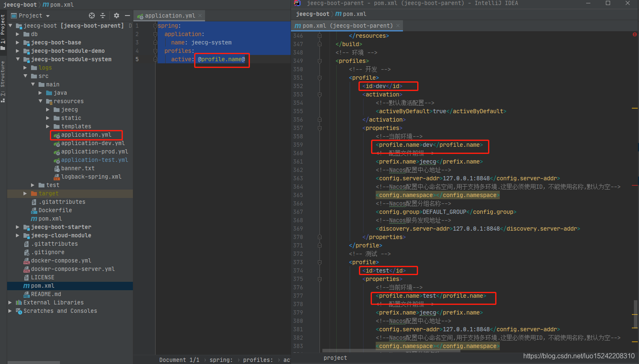639x364 pixels.
Task: Select docker-compose.yml file
Action: coord(57,260)
